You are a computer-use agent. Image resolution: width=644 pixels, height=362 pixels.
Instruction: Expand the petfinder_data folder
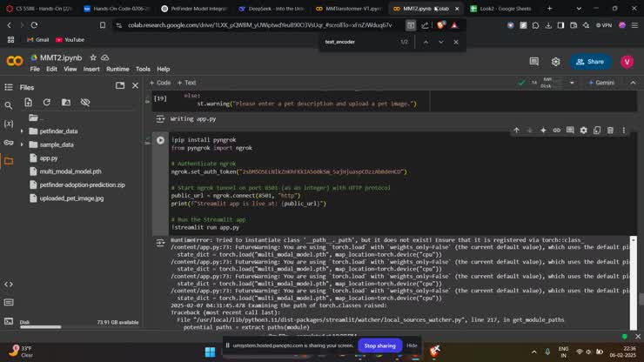pos(23,131)
